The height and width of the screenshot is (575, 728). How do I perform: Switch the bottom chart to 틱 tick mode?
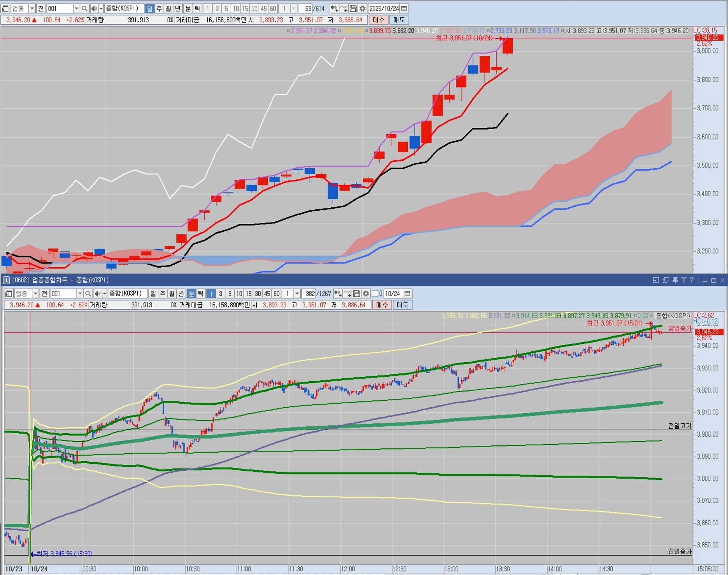(x=201, y=294)
